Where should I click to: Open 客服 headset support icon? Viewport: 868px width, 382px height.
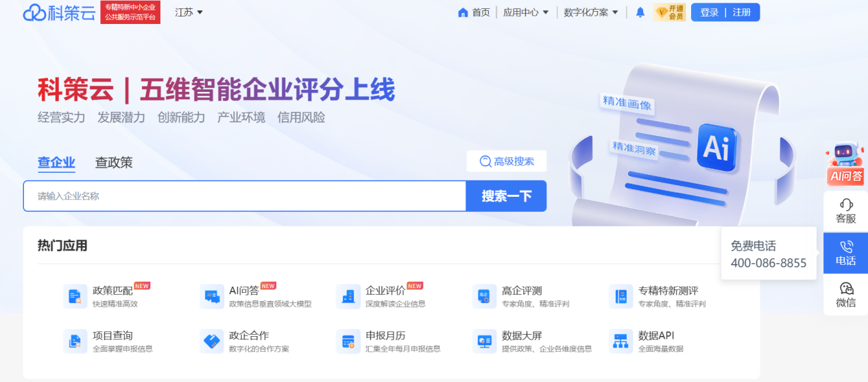[x=845, y=211]
